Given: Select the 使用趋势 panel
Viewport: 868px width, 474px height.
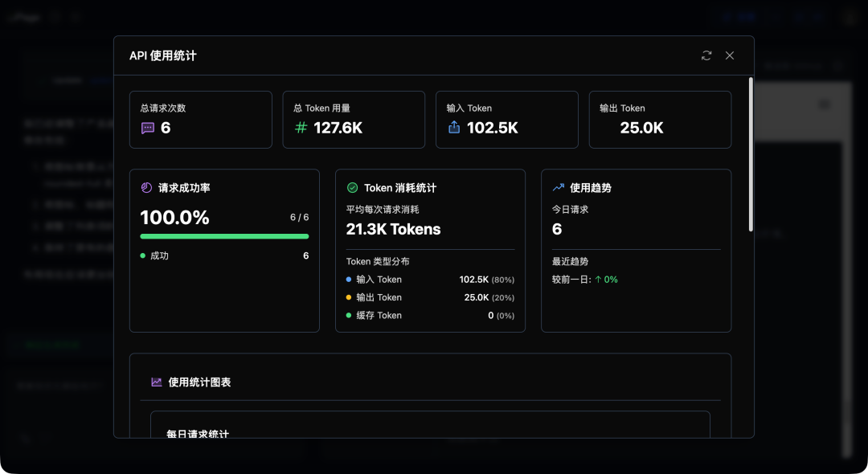Looking at the screenshot, I should tap(636, 250).
